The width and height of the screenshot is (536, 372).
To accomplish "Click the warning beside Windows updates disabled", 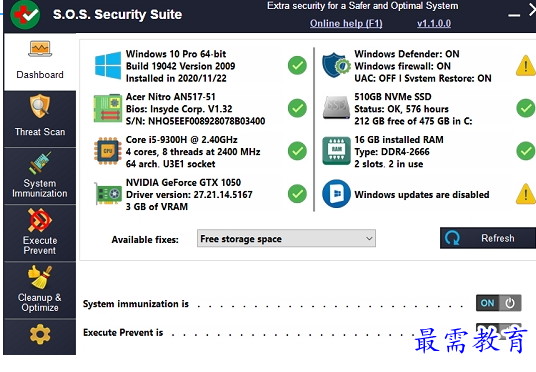I will (525, 194).
